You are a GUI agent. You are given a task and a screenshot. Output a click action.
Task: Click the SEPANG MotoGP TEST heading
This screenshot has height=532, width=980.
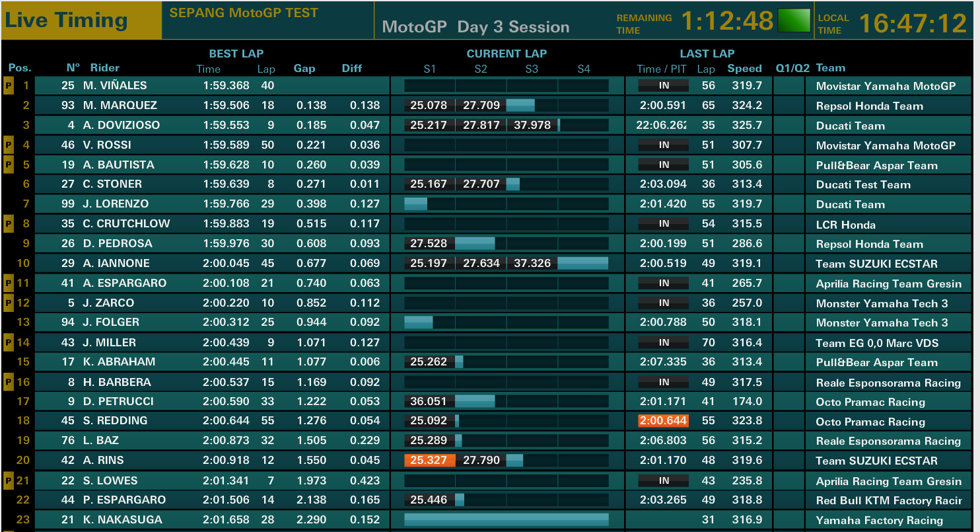pyautogui.click(x=244, y=13)
